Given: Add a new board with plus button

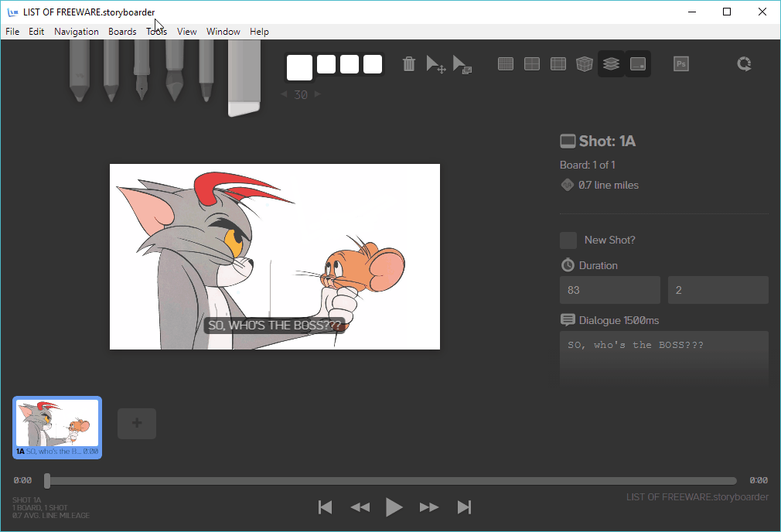Looking at the screenshot, I should [137, 424].
